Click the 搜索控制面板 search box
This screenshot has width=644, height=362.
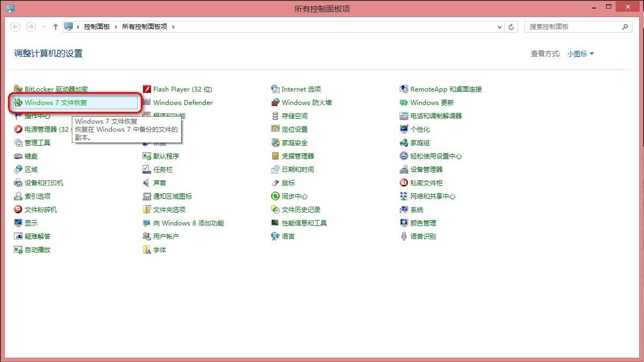[573, 27]
